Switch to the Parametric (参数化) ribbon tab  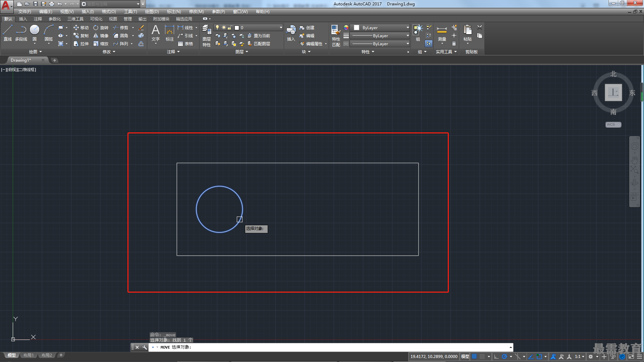pyautogui.click(x=55, y=19)
